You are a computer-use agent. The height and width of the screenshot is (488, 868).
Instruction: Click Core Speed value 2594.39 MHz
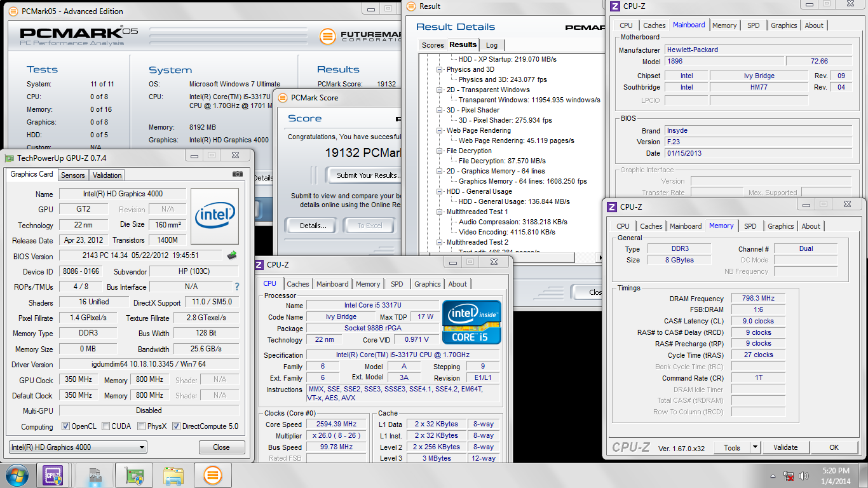point(337,424)
